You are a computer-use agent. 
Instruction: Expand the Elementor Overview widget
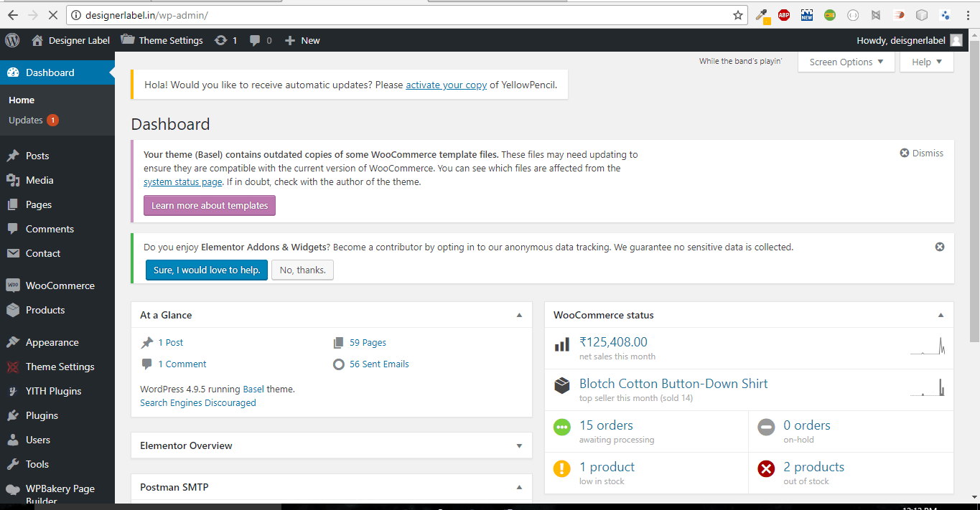click(x=519, y=445)
